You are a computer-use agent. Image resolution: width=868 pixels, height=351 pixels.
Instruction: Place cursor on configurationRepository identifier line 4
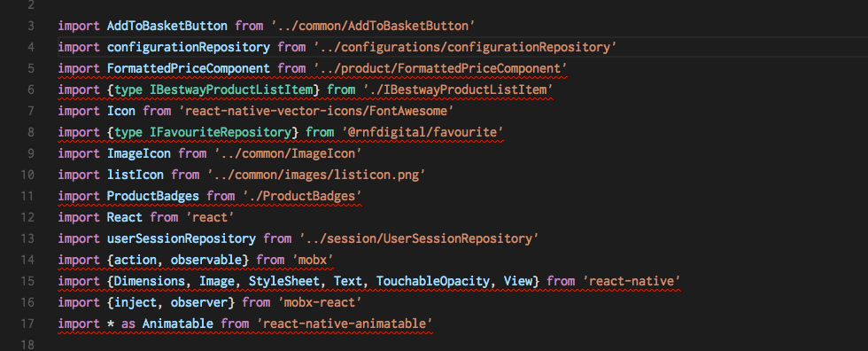188,47
